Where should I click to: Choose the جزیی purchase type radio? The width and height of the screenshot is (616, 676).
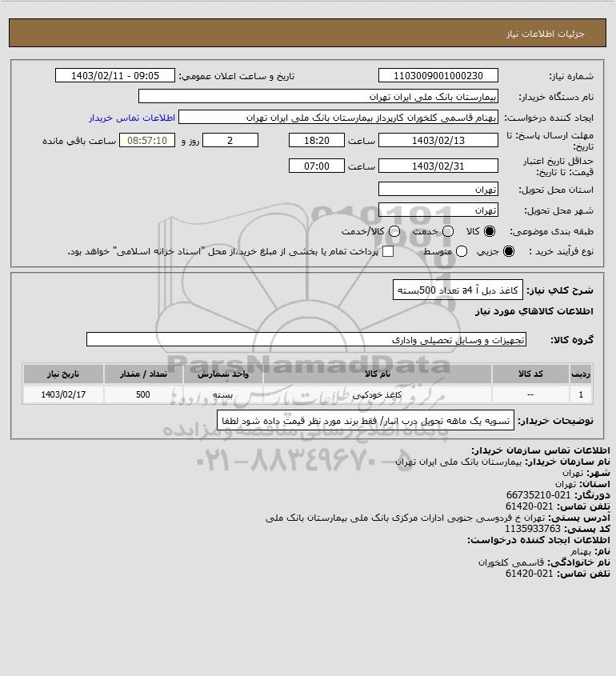coord(509,251)
